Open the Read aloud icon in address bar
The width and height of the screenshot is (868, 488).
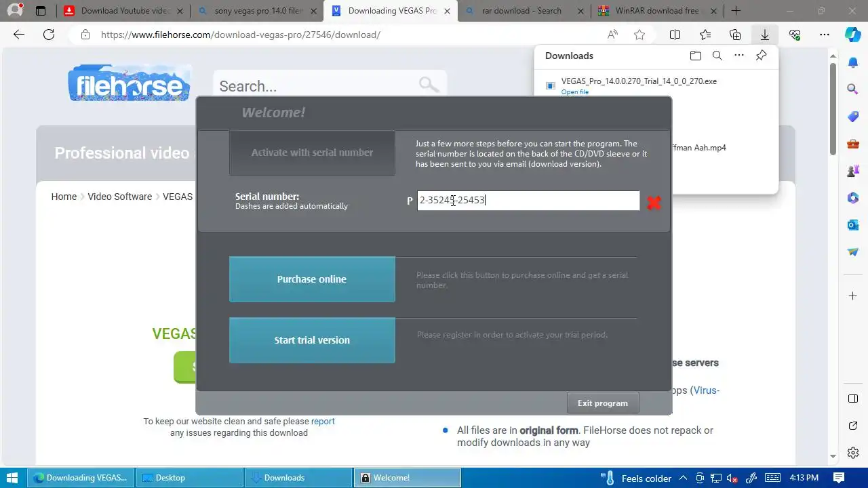pyautogui.click(x=612, y=35)
